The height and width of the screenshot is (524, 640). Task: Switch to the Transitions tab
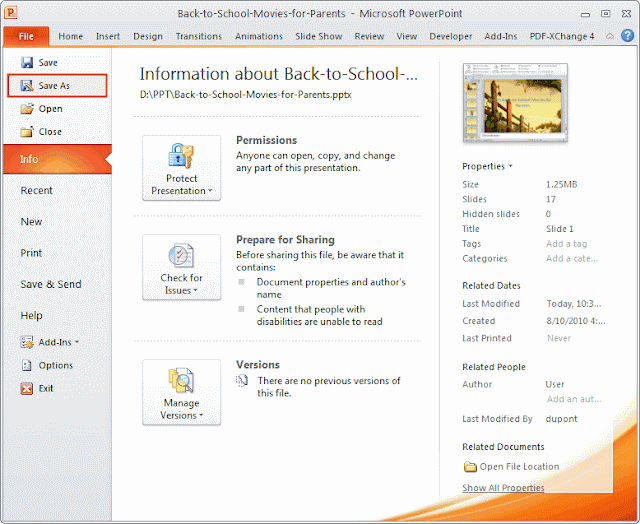coord(199,36)
